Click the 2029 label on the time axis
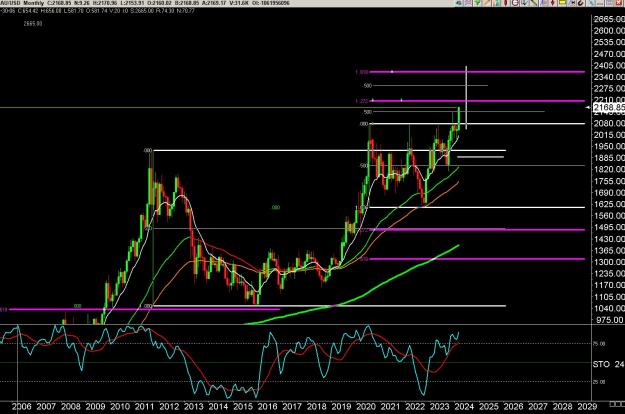 pyautogui.click(x=588, y=407)
